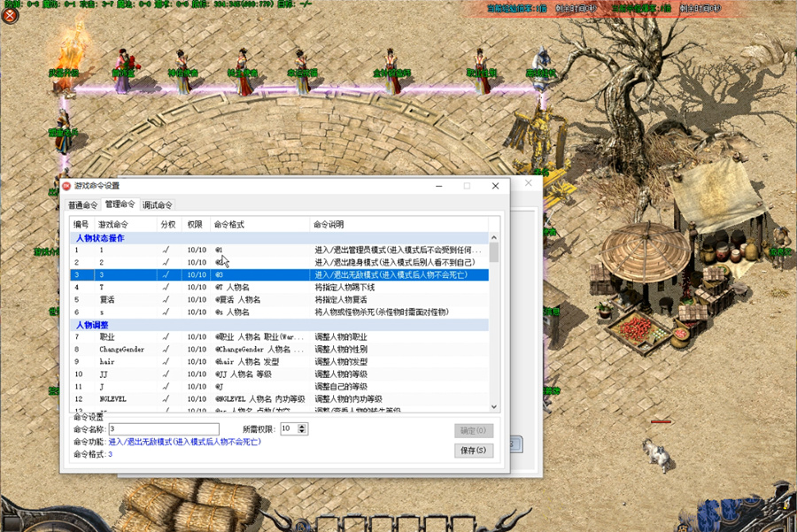The width and height of the screenshot is (797, 532).
Task: Sort by the 编号 column header
Action: tap(81, 224)
